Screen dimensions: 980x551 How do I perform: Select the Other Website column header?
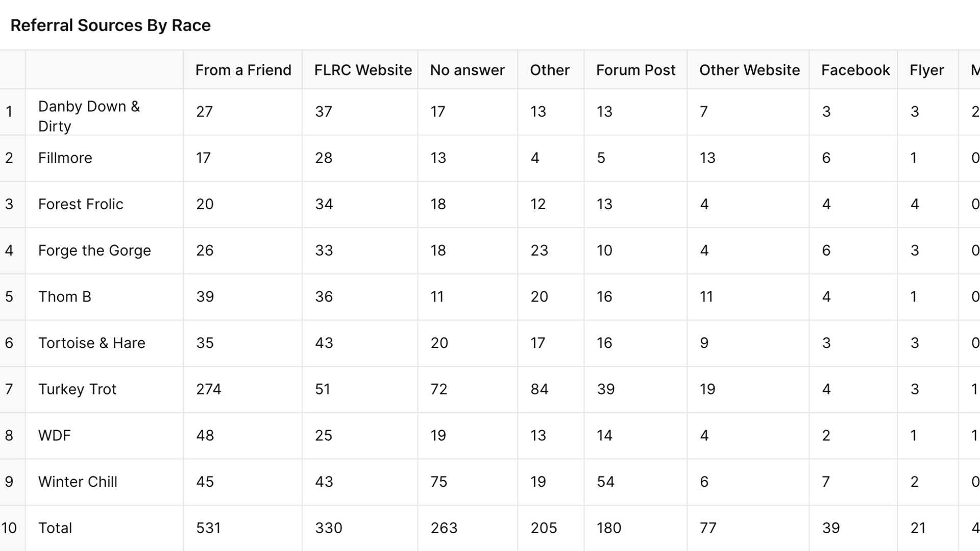click(x=748, y=70)
